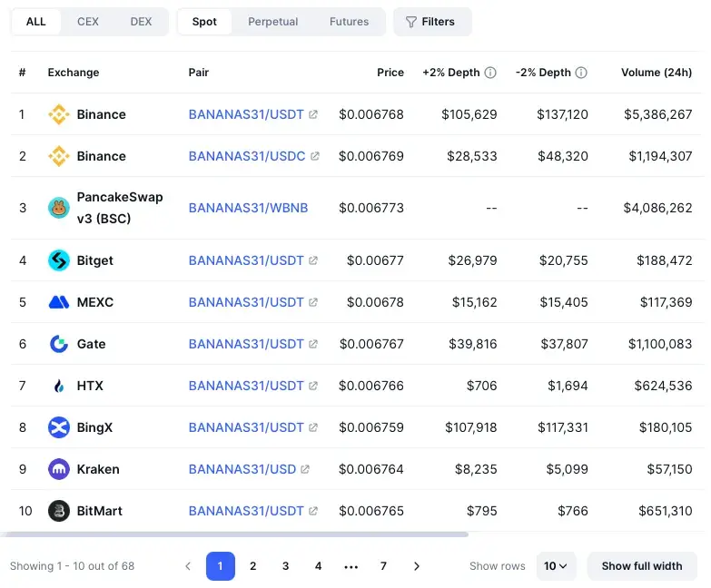Click the Exchange column header
The height and width of the screenshot is (588, 711).
[x=74, y=73]
